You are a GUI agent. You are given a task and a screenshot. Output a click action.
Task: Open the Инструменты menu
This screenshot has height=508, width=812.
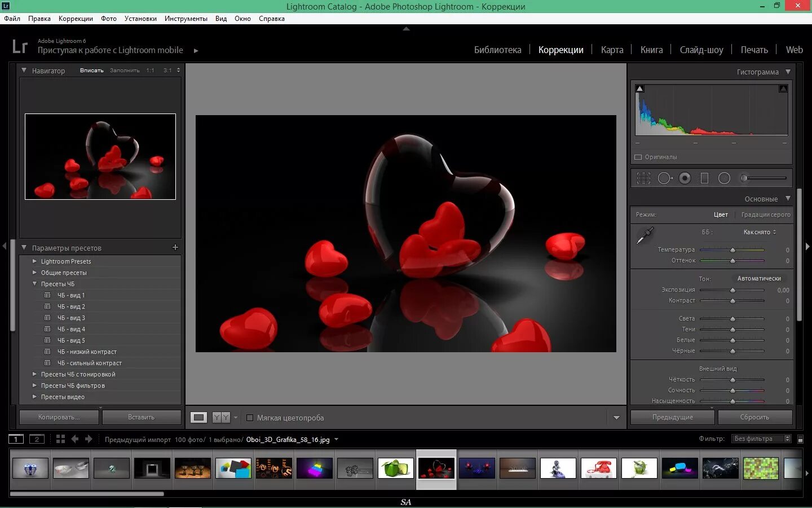pyautogui.click(x=186, y=19)
